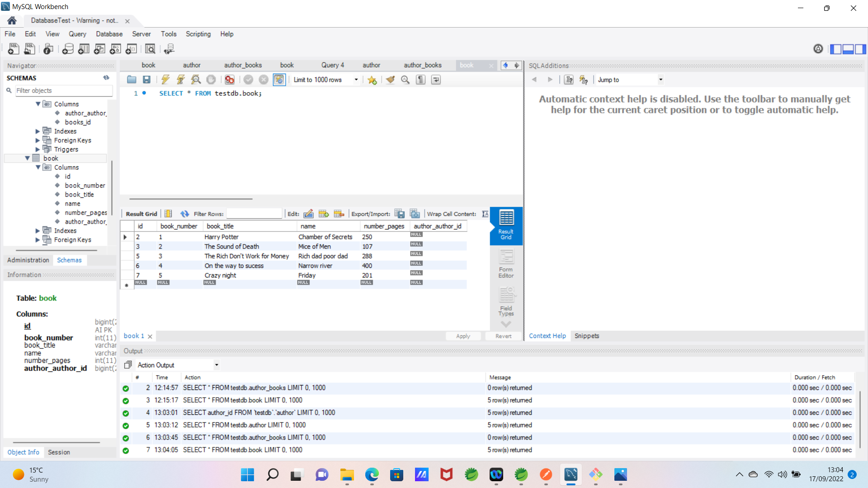
Task: Open the Database menu
Action: point(109,34)
